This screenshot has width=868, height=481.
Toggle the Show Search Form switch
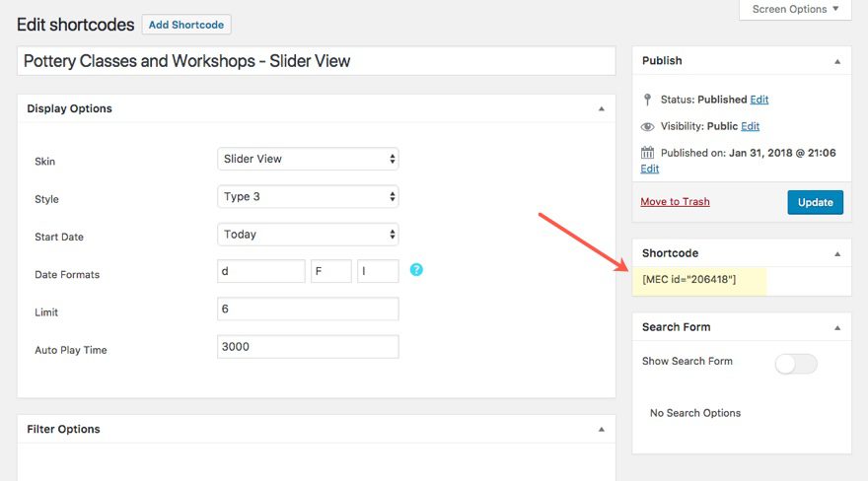click(x=796, y=364)
